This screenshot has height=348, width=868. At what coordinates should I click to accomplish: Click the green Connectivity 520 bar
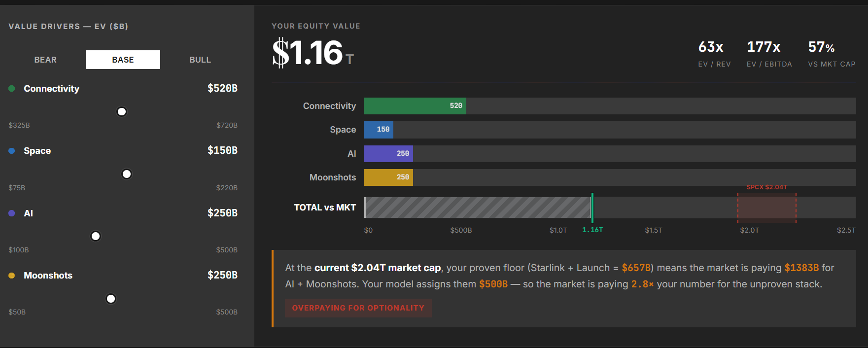point(415,106)
